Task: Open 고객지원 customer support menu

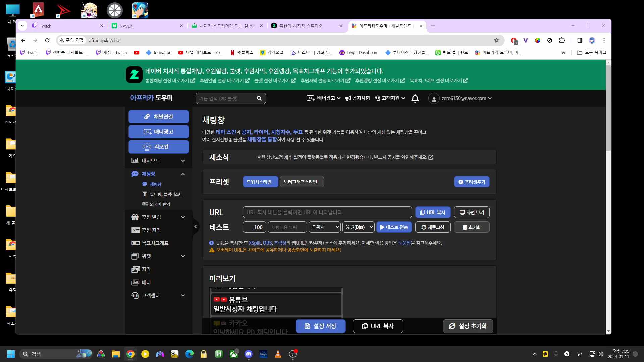Action: tap(389, 98)
